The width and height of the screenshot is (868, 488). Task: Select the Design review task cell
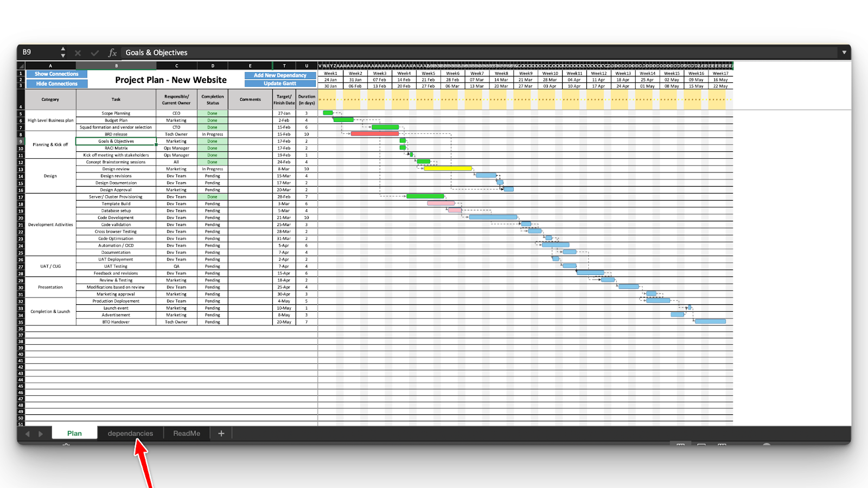[116, 169]
